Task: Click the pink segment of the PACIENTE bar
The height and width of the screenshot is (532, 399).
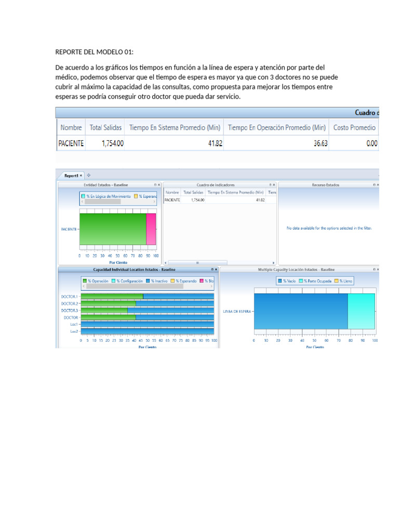Action: (x=151, y=229)
